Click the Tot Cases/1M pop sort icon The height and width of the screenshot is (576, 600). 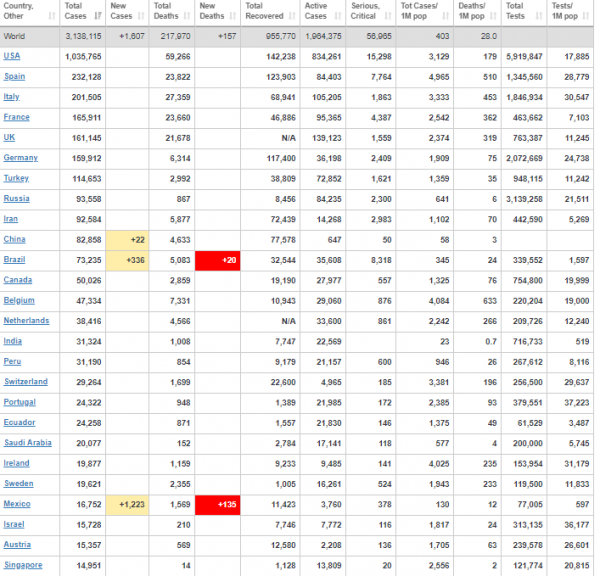pos(446,16)
